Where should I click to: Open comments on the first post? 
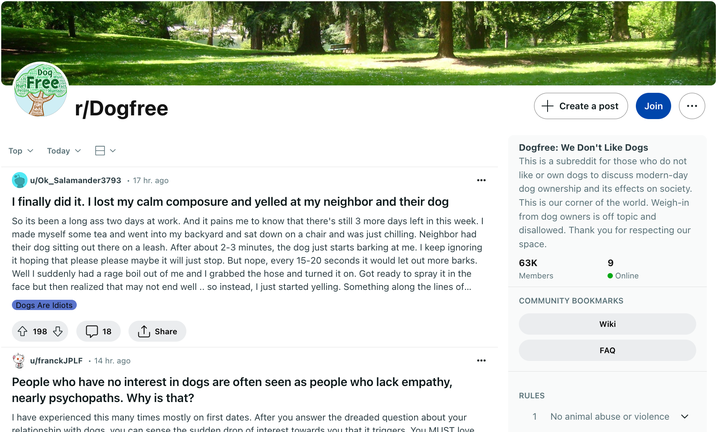pos(97,331)
